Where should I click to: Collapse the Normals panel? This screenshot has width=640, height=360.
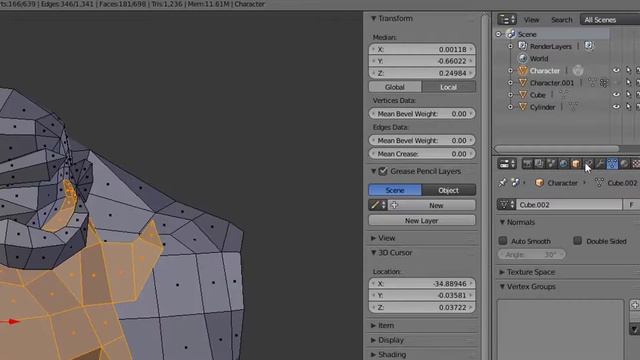click(x=502, y=222)
